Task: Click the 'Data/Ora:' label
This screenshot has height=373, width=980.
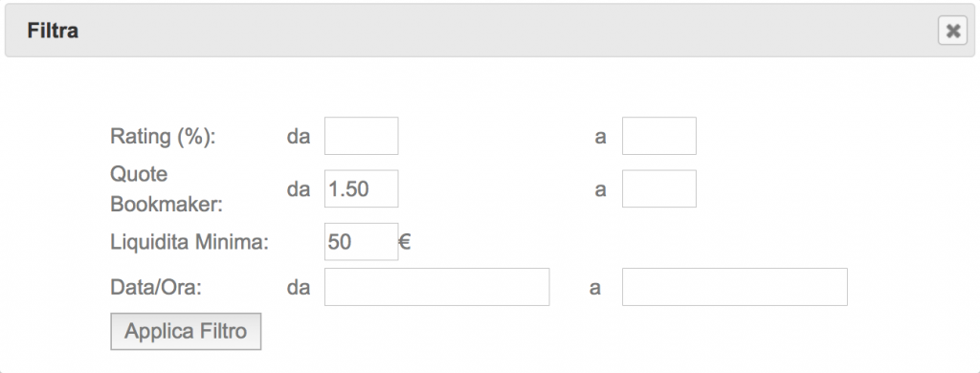Action: [156, 288]
